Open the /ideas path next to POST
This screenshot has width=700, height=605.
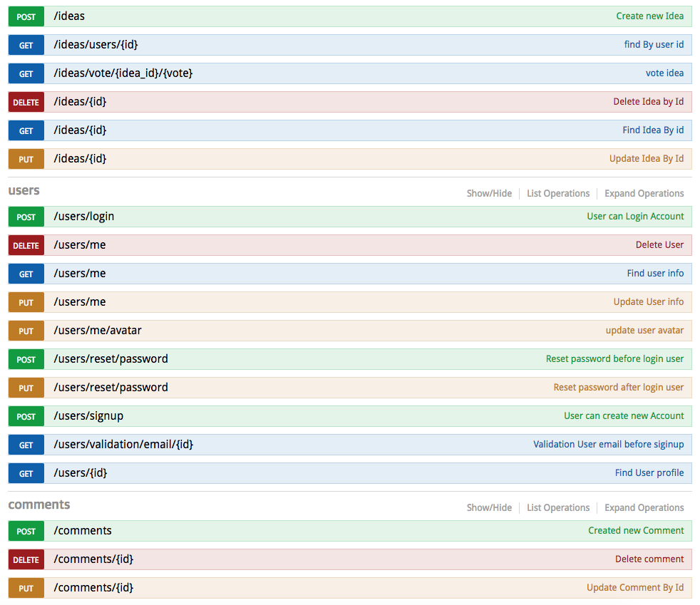pyautogui.click(x=69, y=16)
